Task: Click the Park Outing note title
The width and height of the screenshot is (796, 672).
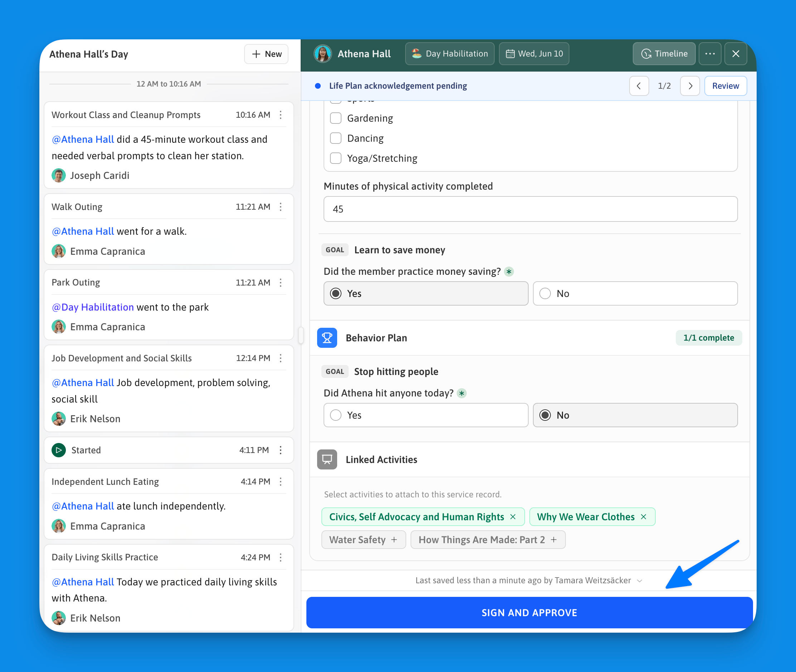Action: [x=76, y=282]
